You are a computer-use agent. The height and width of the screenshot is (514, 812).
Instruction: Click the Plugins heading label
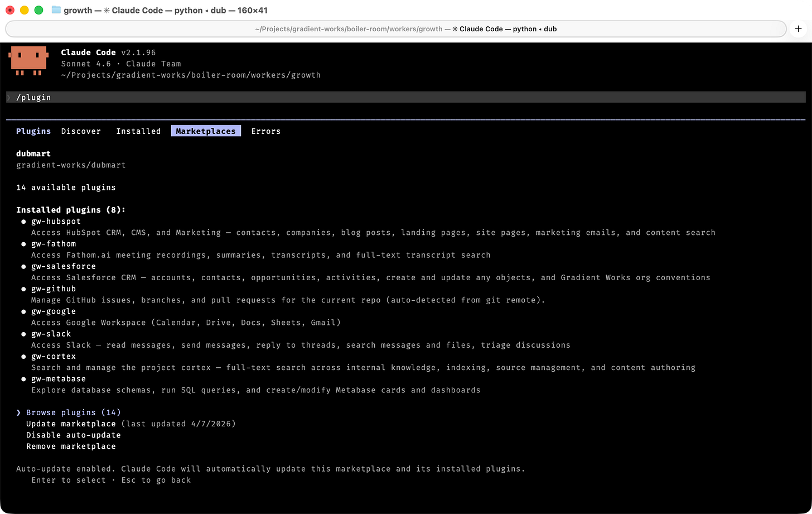coord(33,131)
